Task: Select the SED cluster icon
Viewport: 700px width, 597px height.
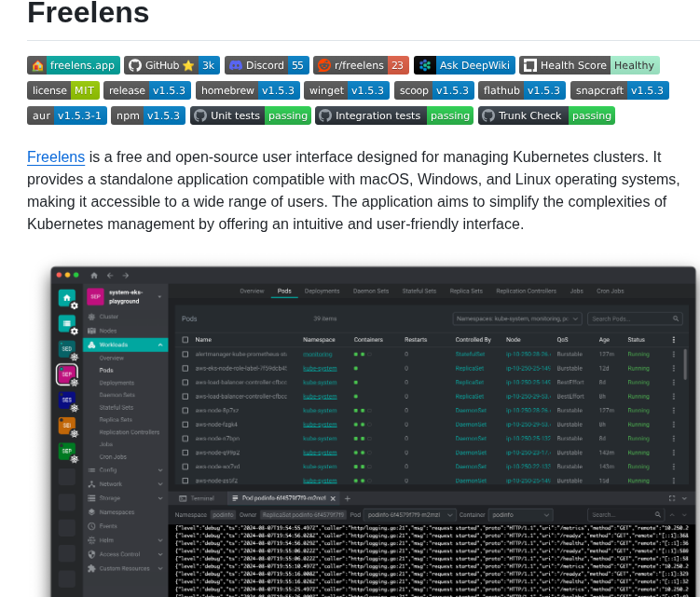Action: tap(67, 349)
